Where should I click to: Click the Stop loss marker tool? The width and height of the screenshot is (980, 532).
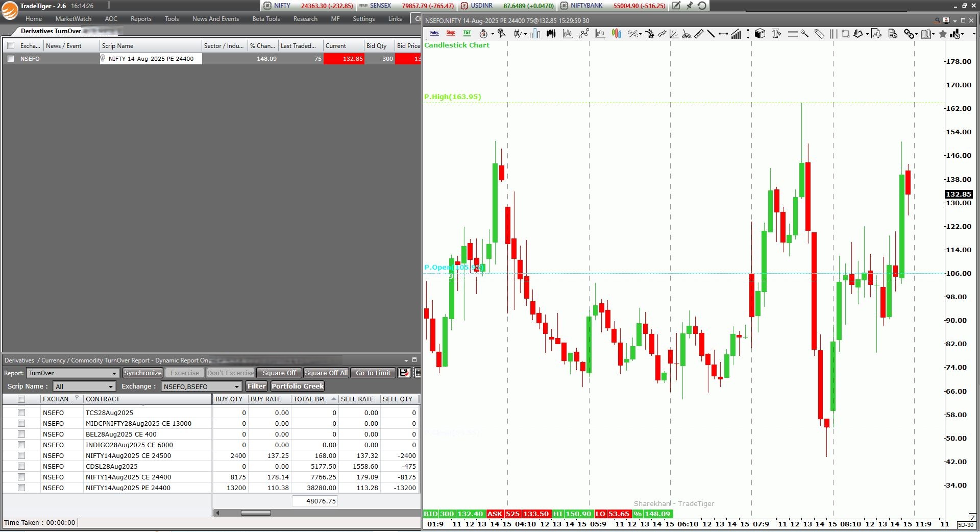point(451,34)
